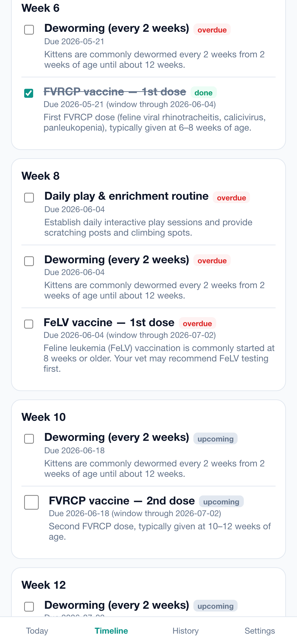Tick Week 12 Deworming checkbox
This screenshot has height=644, width=297.
click(29, 606)
